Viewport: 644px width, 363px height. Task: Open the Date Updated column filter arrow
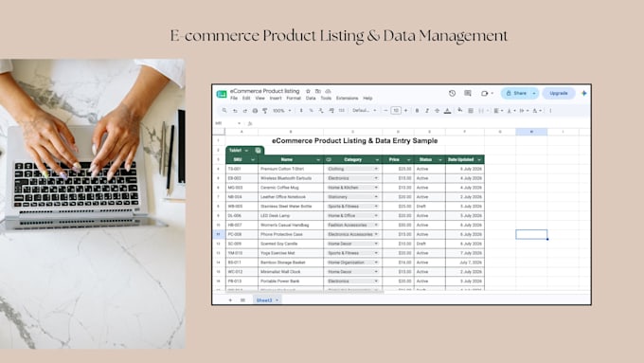[479, 160]
